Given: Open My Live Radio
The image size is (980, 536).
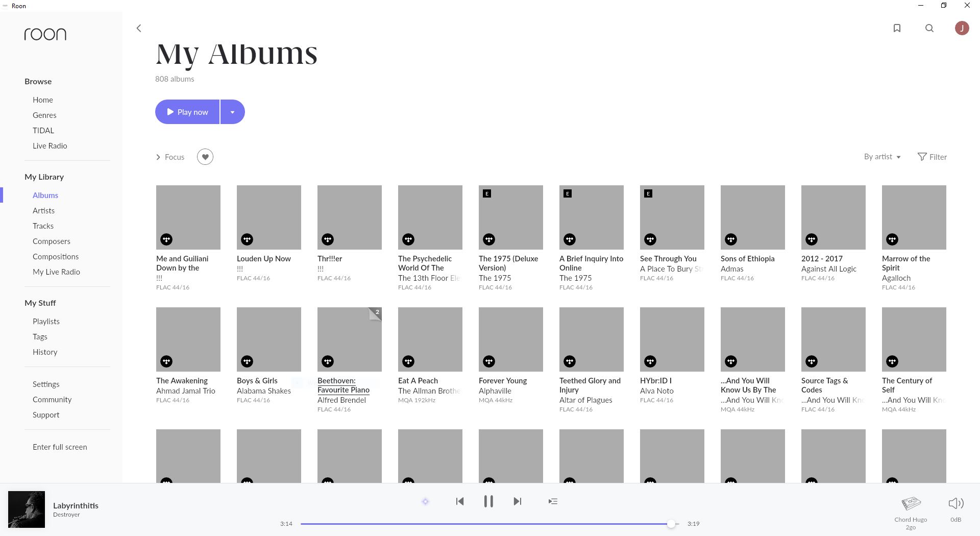Looking at the screenshot, I should [x=56, y=272].
